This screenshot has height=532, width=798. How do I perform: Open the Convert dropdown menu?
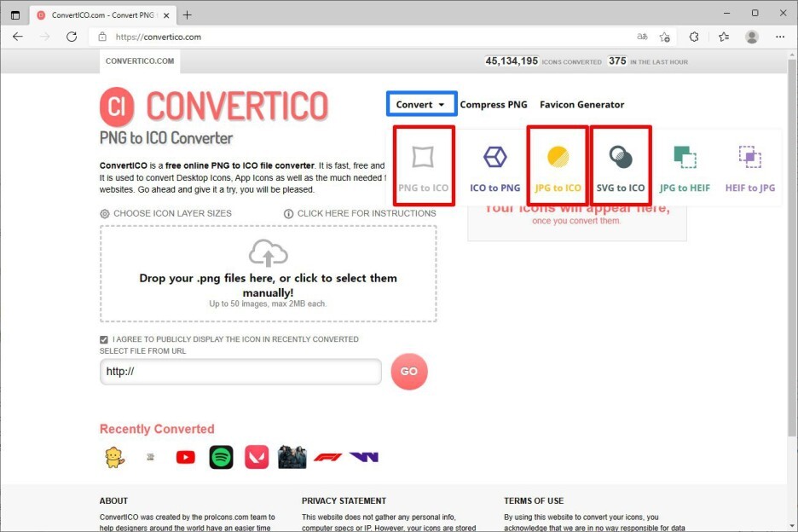421,104
